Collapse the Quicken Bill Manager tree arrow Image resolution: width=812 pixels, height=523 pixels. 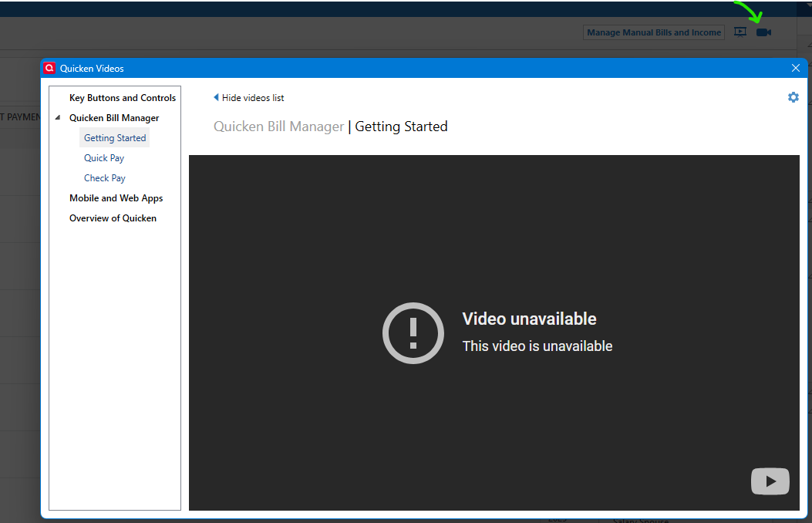58,117
